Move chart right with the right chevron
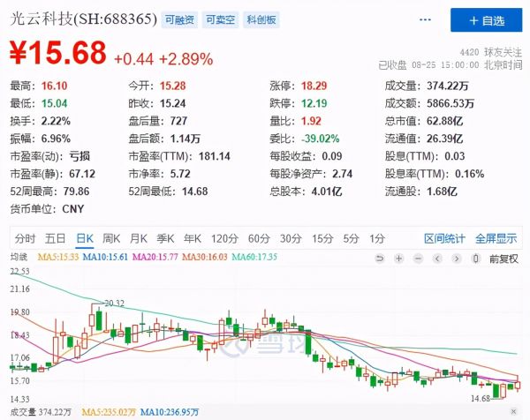Screen dimensions: 530x420 coord(457,259)
